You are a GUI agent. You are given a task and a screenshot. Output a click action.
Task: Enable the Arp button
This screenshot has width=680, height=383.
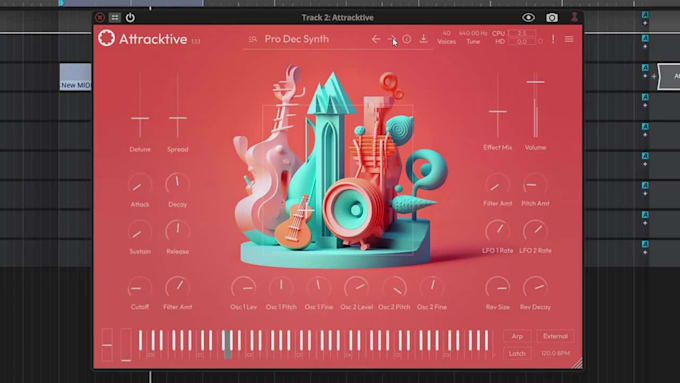[x=517, y=336]
